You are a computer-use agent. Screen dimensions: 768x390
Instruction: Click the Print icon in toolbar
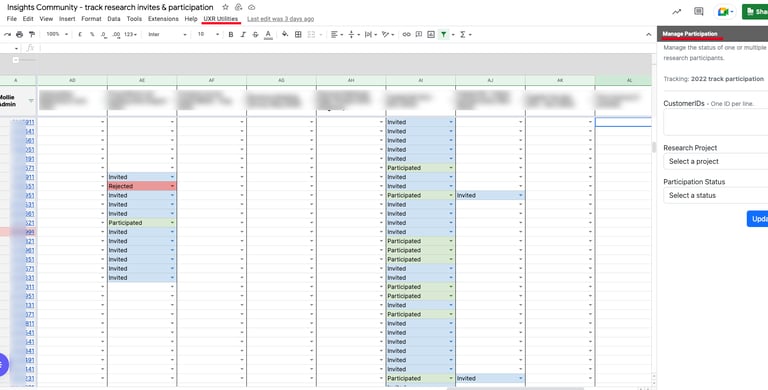pos(20,34)
